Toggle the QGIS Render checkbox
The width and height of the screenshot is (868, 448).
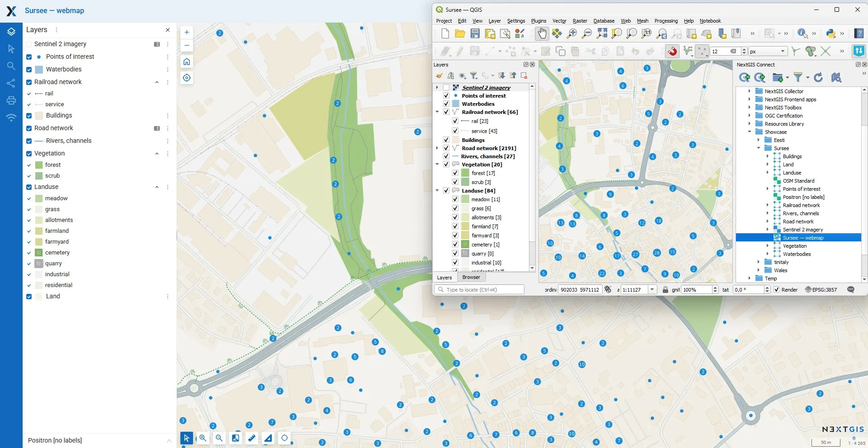(x=777, y=290)
